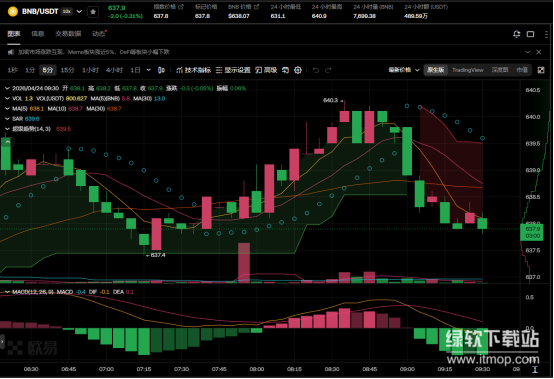Click the BNB/USDT pair name
554x379 pixels.
[40, 12]
